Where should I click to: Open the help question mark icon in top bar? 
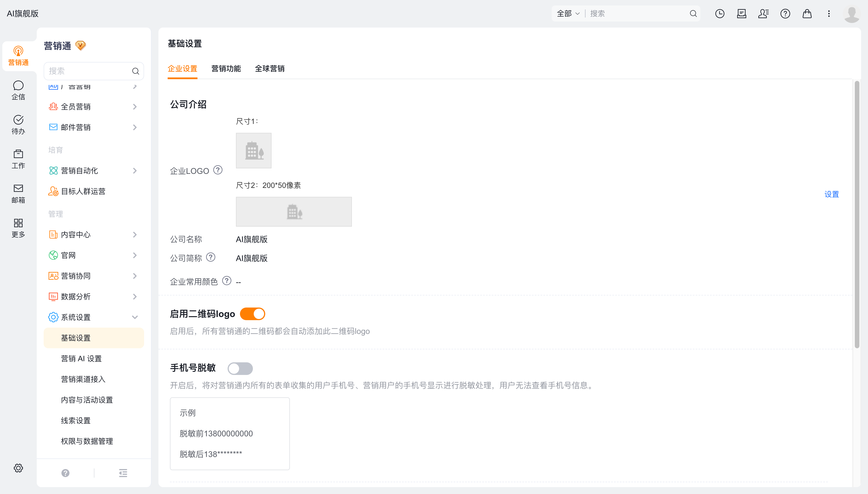(785, 13)
